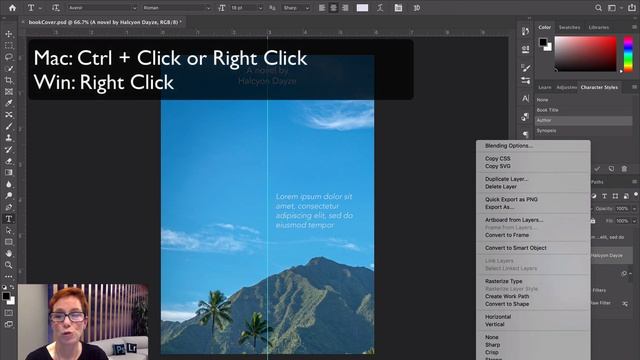Align text left
640x360 pixels.
[x=322, y=8]
